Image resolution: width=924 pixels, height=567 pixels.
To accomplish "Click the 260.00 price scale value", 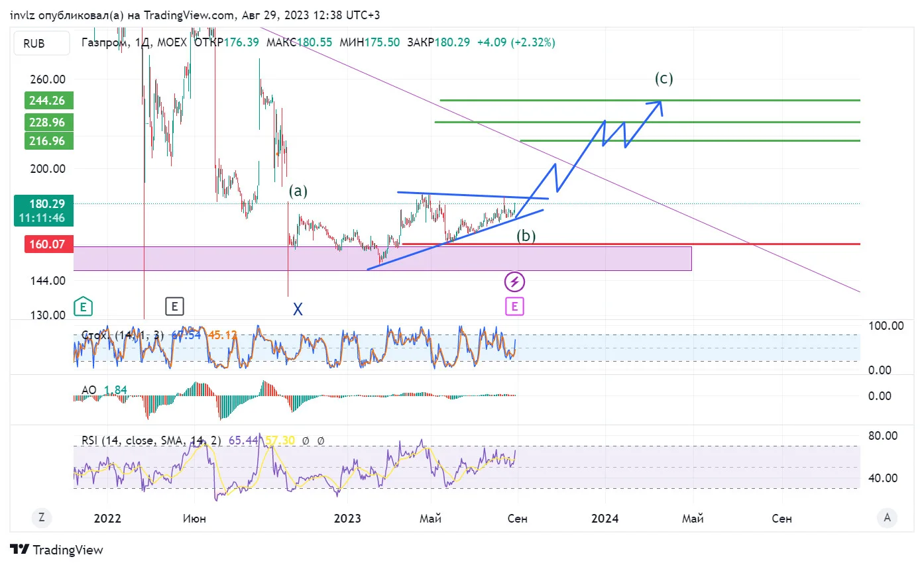I will point(48,79).
